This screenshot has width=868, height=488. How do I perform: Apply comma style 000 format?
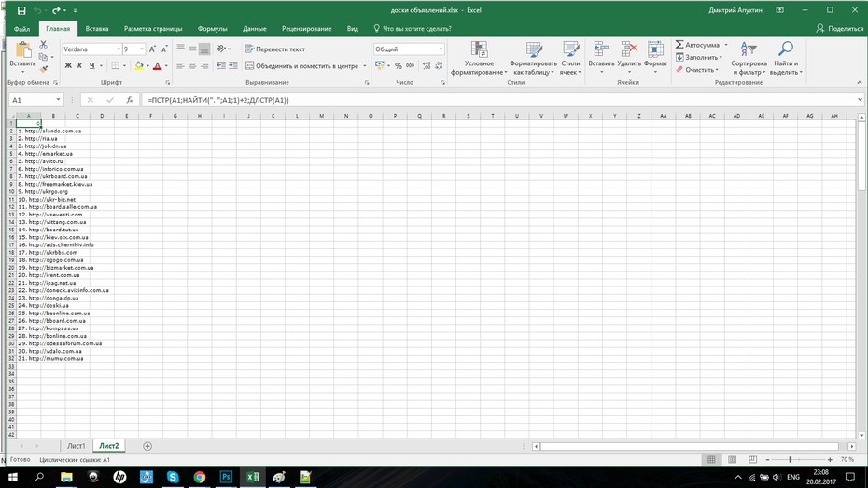pos(410,66)
